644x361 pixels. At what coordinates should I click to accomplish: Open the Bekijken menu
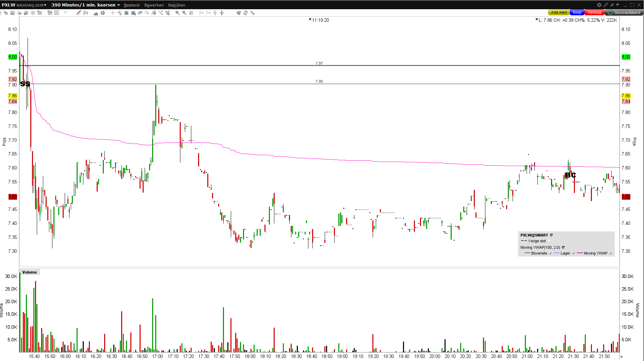[x=177, y=5]
